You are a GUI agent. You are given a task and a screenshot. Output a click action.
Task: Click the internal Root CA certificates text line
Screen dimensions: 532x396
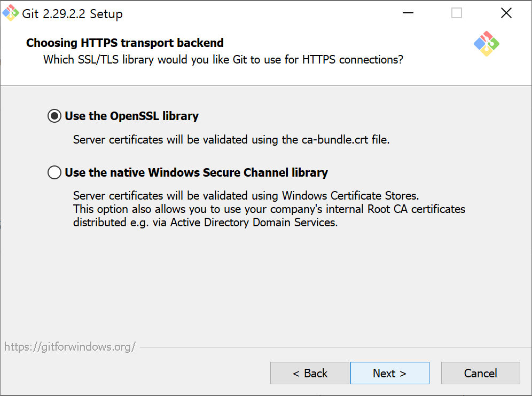click(x=269, y=209)
